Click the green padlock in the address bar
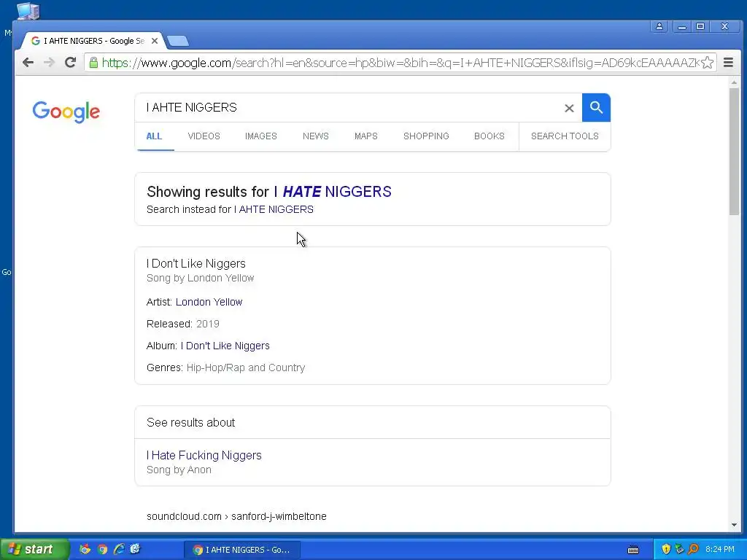This screenshot has height=560, width=747. (94, 63)
